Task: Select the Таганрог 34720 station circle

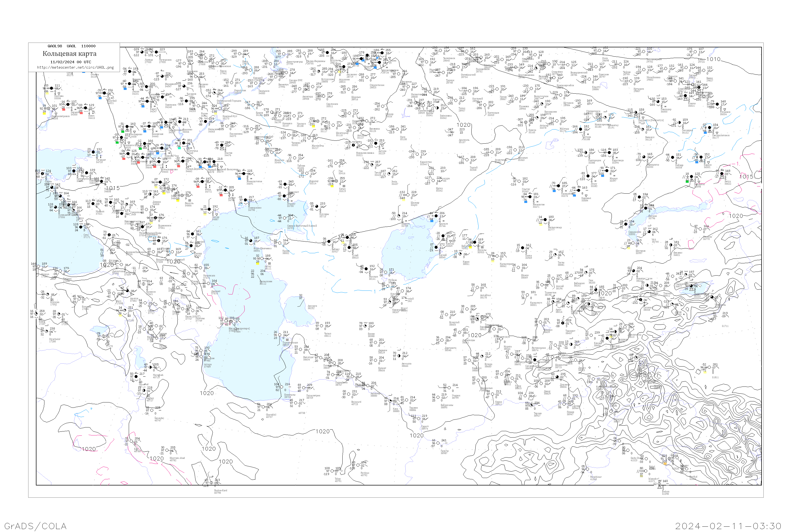Action: (93, 152)
